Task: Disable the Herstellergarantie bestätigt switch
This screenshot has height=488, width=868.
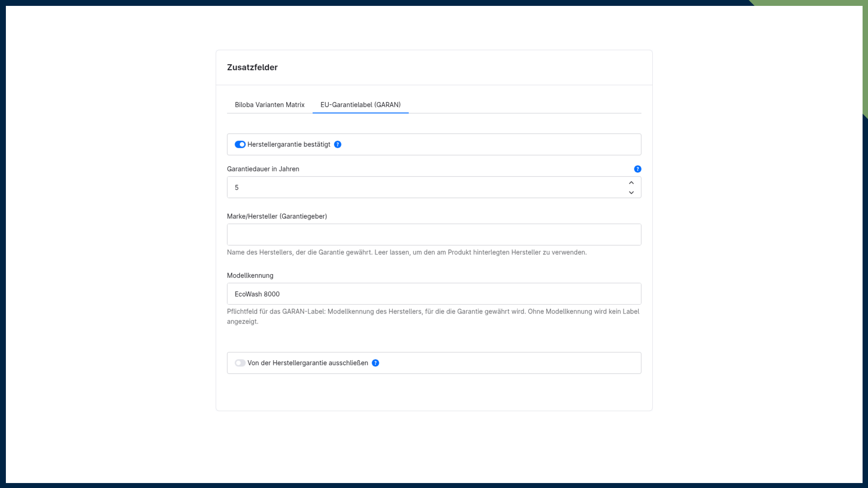Action: click(x=240, y=145)
